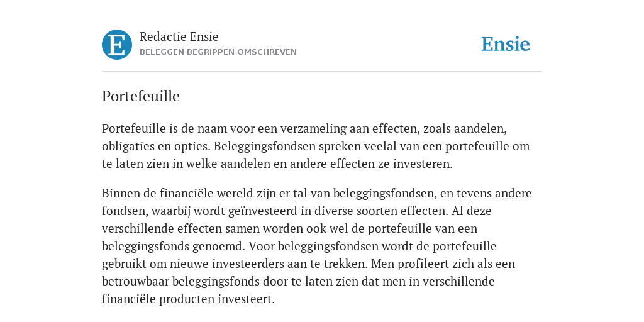This screenshot has height=322, width=644.
Task: Click the paragraph beginning 'Binnen de financiële wereld'
Action: (317, 246)
